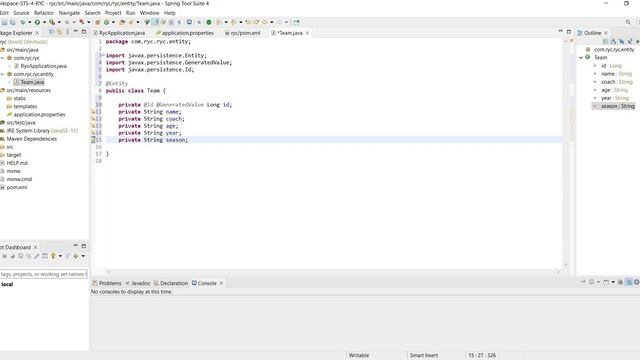
Task: Open the New Java Class dropdown arrow
Action: [113, 22]
